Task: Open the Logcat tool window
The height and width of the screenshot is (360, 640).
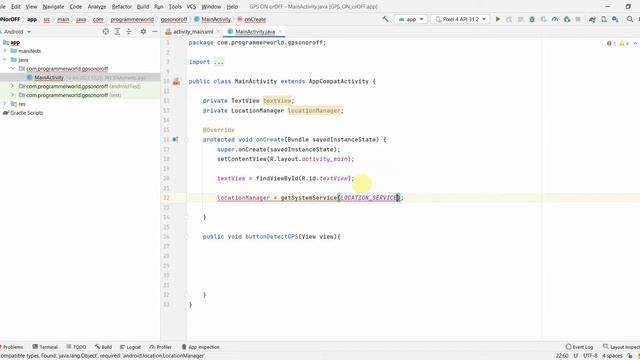Action: (130, 347)
